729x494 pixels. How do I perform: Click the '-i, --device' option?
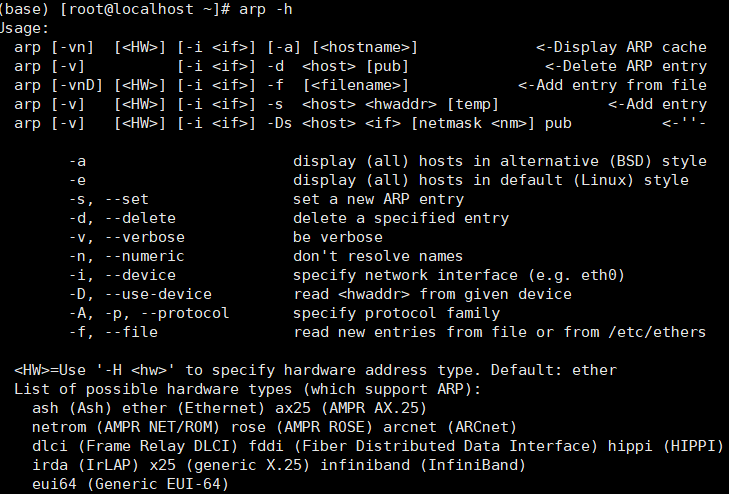tap(122, 275)
